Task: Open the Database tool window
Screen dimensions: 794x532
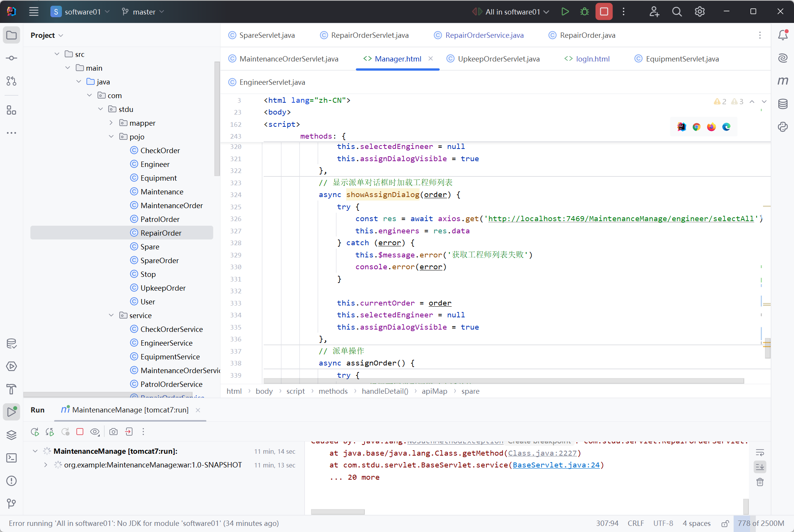Action: 783,104
